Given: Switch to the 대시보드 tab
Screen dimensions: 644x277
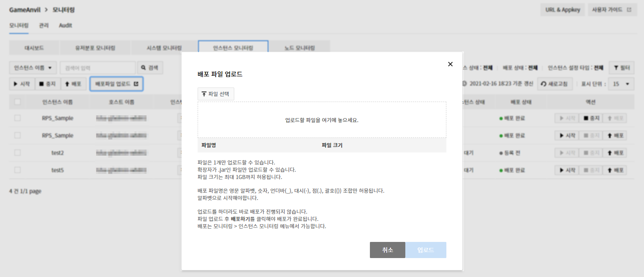Looking at the screenshot, I should tap(34, 48).
